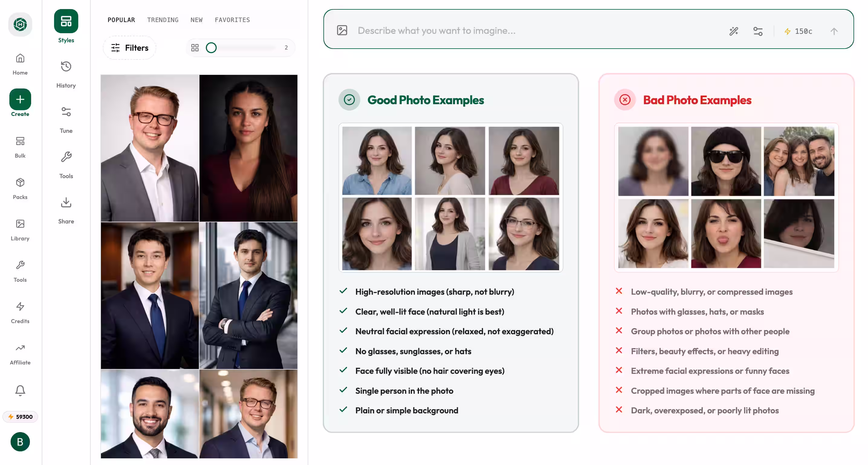The image size is (868, 465).
Task: Click the Share download icon
Action: pyautogui.click(x=66, y=202)
